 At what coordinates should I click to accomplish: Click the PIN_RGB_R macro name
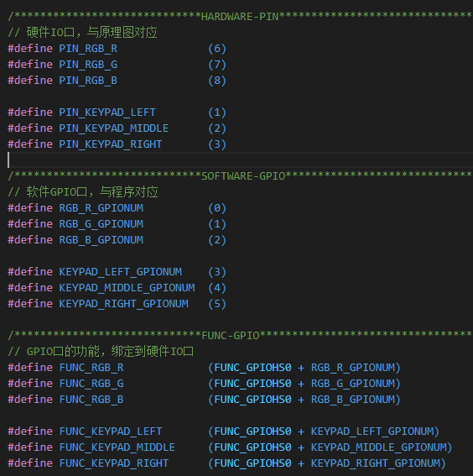click(88, 49)
